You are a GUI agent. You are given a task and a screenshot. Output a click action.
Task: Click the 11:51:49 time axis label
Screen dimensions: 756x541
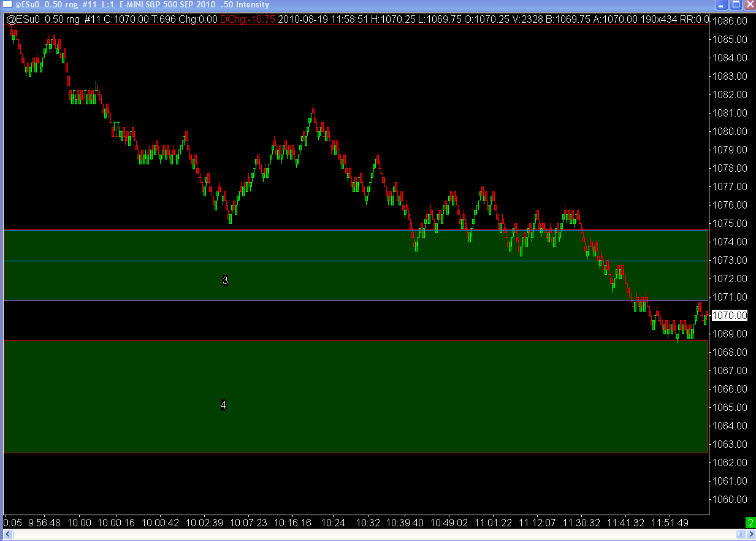pos(671,523)
